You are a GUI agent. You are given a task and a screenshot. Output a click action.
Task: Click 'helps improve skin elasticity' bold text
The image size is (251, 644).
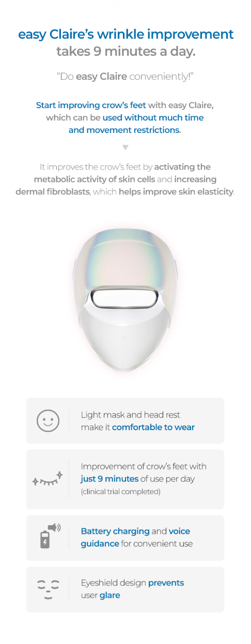176,192
